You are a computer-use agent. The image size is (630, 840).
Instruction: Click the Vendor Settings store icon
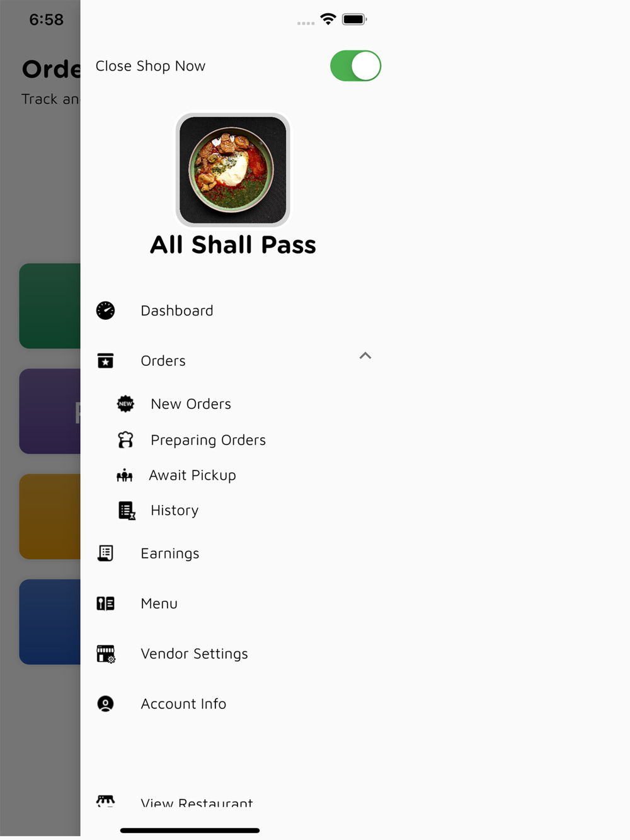(x=105, y=654)
